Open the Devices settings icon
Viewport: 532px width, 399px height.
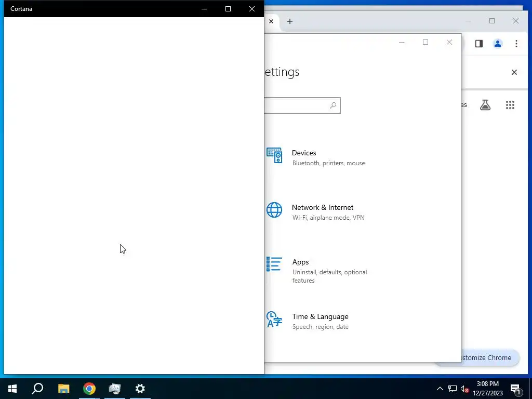pyautogui.click(x=274, y=155)
